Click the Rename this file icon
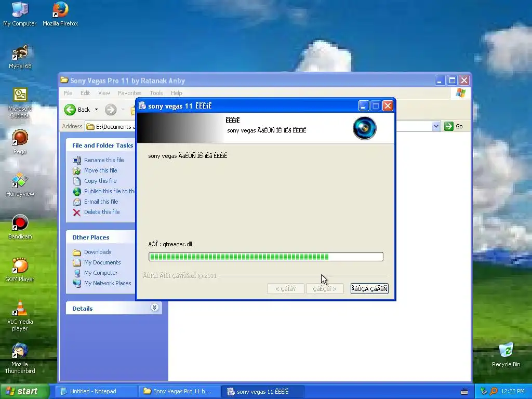 click(x=77, y=160)
